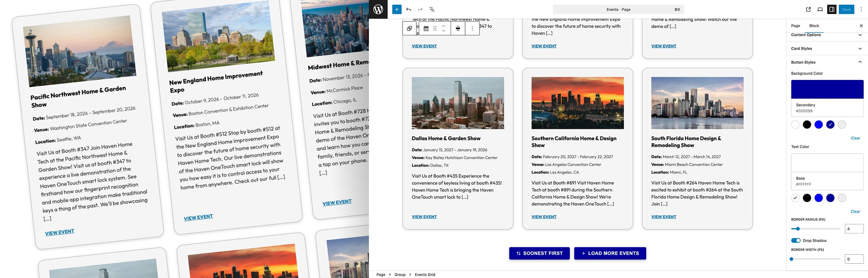This screenshot has height=278, width=868.
Task: Select checked white swatch under Text Color
Action: tap(795, 198)
